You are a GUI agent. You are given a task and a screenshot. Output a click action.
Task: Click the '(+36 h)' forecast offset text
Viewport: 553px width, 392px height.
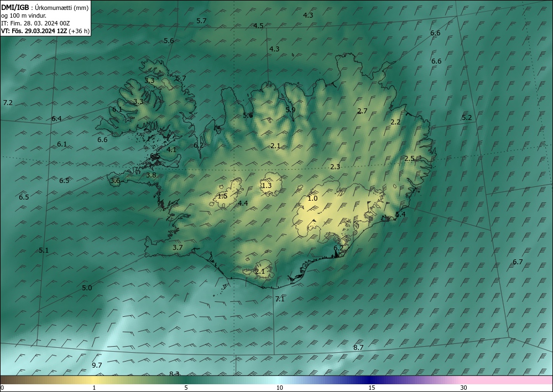[79, 31]
